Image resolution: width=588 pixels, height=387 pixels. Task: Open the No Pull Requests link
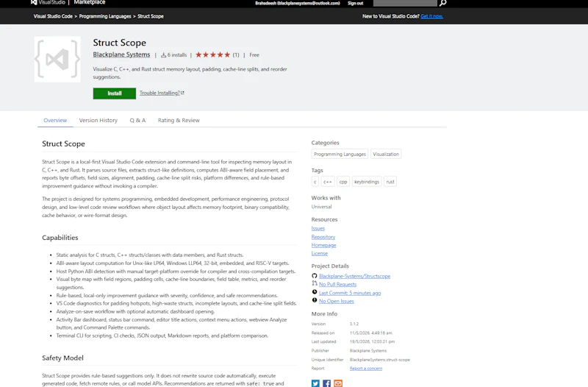click(x=338, y=284)
